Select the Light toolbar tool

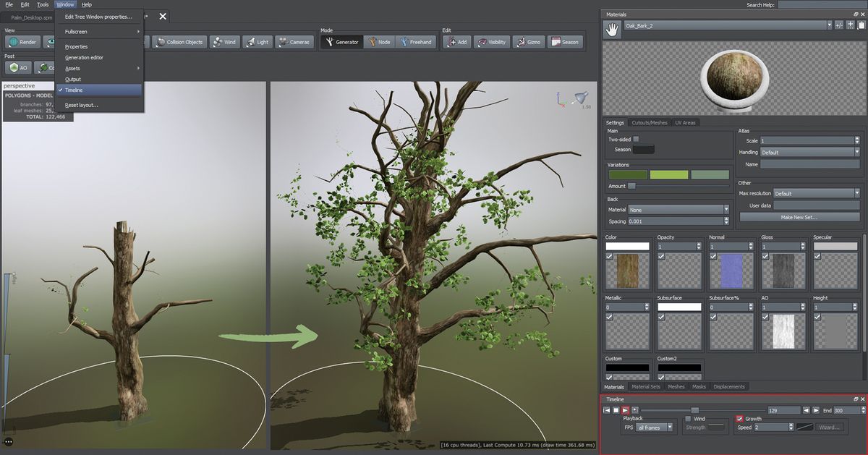pyautogui.click(x=258, y=42)
